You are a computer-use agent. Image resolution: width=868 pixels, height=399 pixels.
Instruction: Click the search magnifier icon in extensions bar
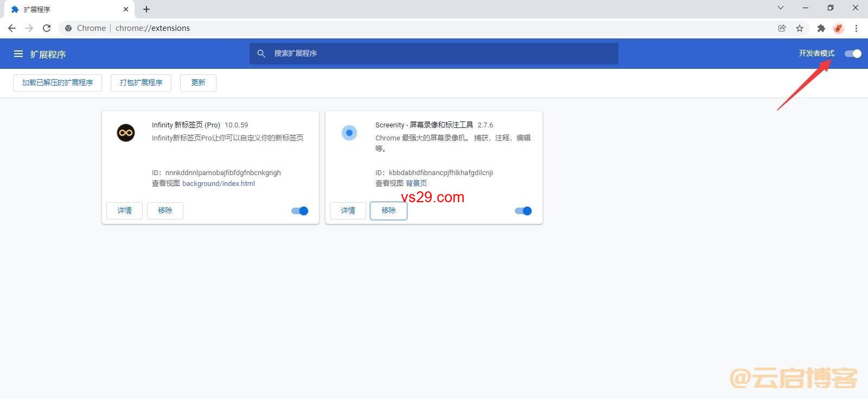[x=261, y=53]
